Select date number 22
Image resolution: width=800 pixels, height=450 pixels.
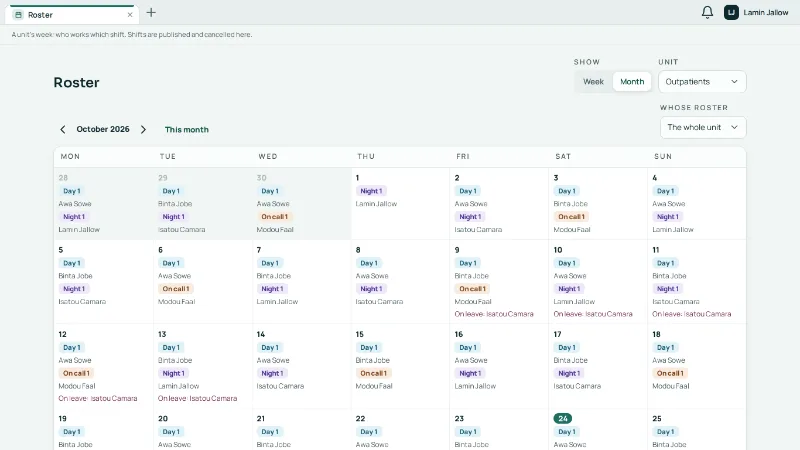tap(360, 418)
